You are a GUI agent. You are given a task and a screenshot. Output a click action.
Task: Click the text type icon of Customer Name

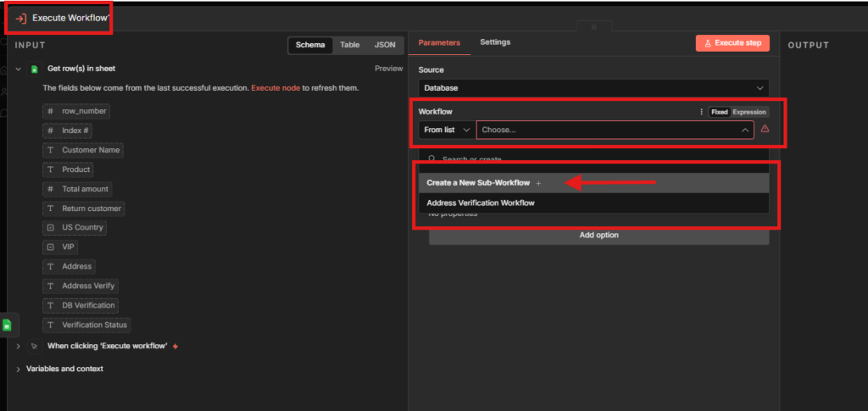pos(50,150)
